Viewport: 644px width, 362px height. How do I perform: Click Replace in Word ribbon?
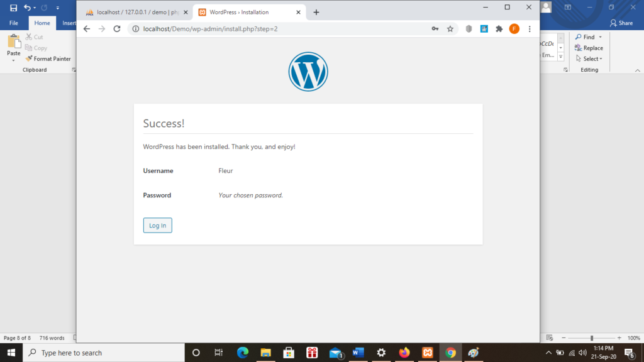(x=589, y=48)
